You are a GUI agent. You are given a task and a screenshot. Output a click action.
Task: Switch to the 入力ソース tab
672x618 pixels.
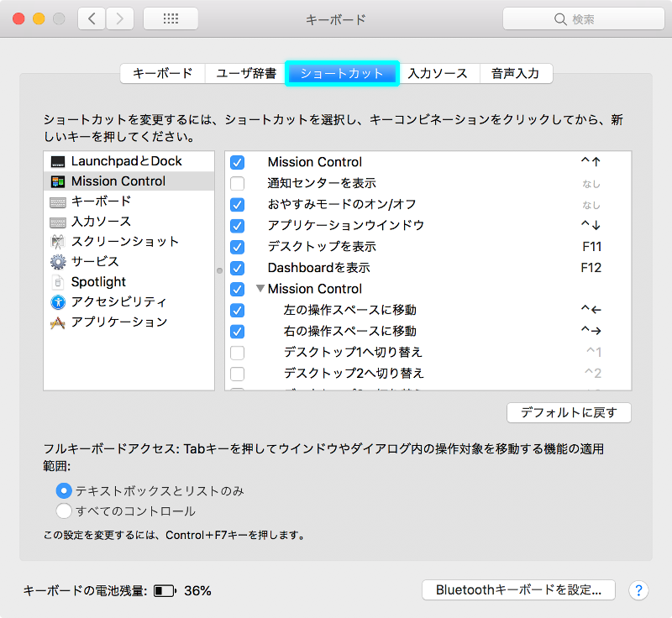(x=438, y=74)
